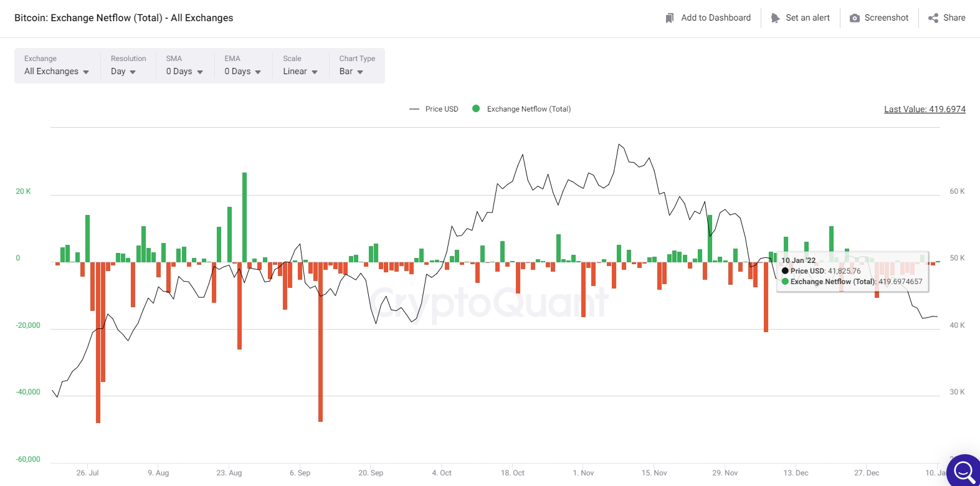Click the Screenshot camera icon

click(855, 18)
